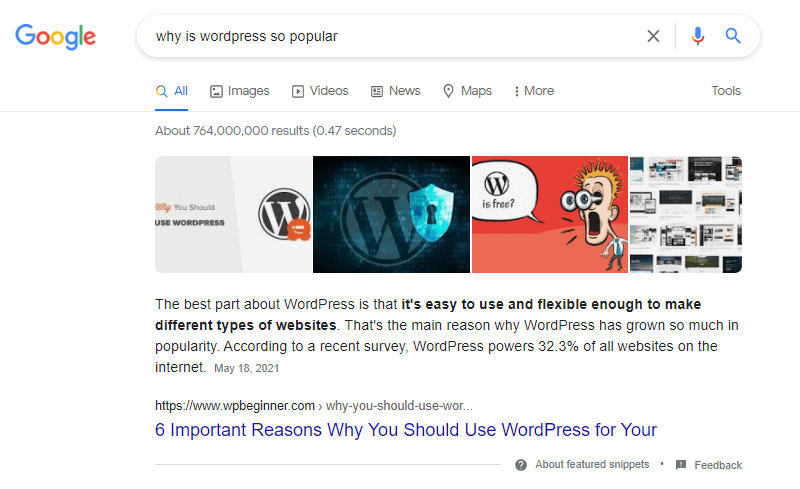The width and height of the screenshot is (800, 489).
Task: Open the 'is free?' cartoon thumbnail
Action: (x=550, y=214)
